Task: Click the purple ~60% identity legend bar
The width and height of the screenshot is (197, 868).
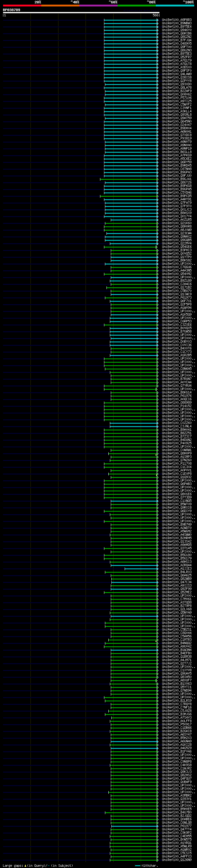Action: (98, 6)
